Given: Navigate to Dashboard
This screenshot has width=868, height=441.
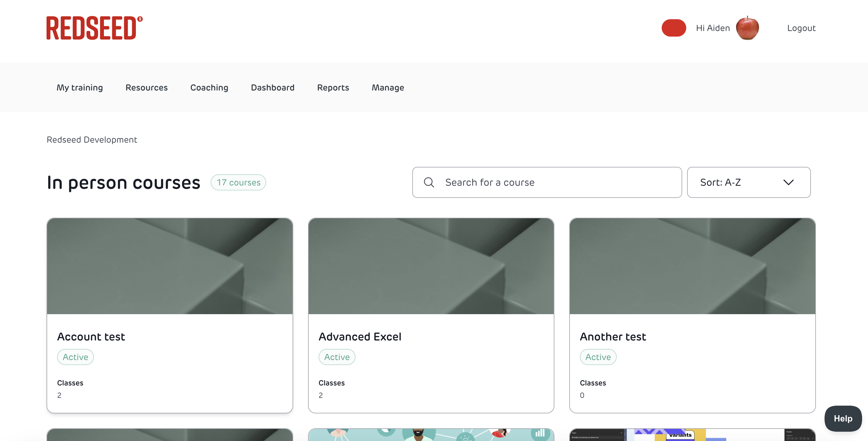Looking at the screenshot, I should click(272, 87).
